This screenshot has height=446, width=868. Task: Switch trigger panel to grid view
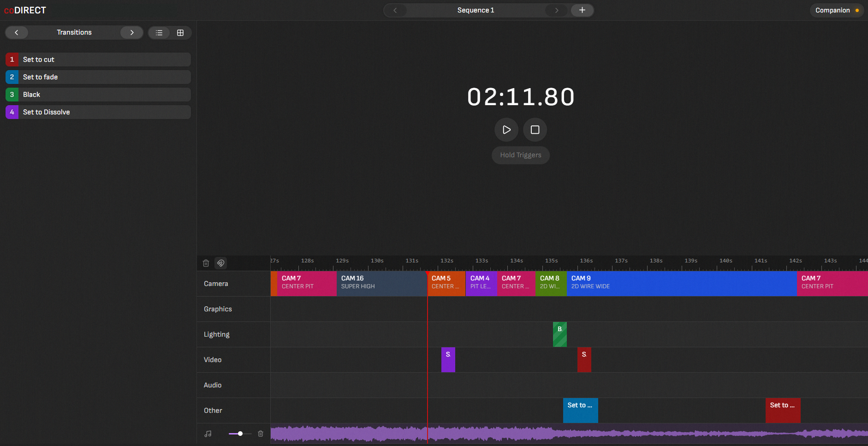pos(180,33)
